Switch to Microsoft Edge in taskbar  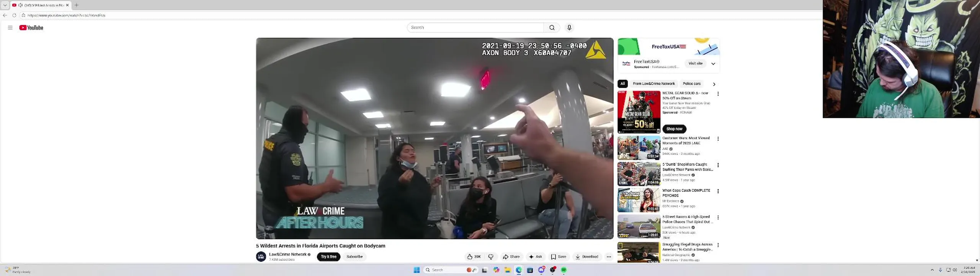pyautogui.click(x=519, y=270)
